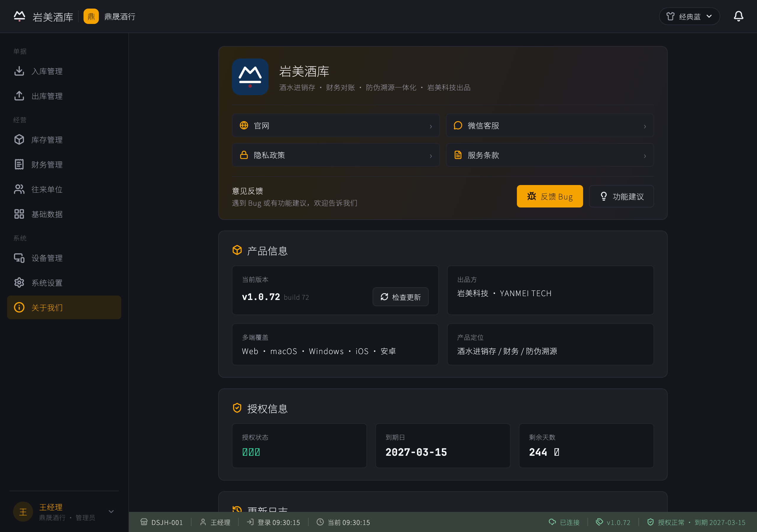Click the 已连接 status indicator

tap(564, 523)
